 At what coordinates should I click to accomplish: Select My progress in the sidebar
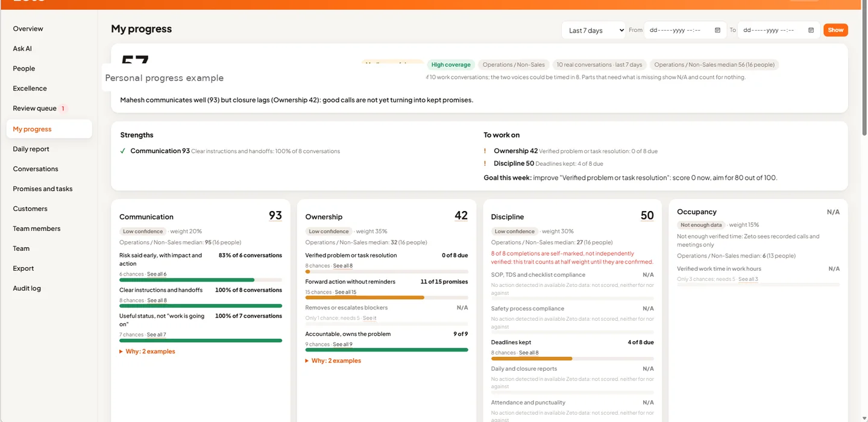[x=49, y=129]
